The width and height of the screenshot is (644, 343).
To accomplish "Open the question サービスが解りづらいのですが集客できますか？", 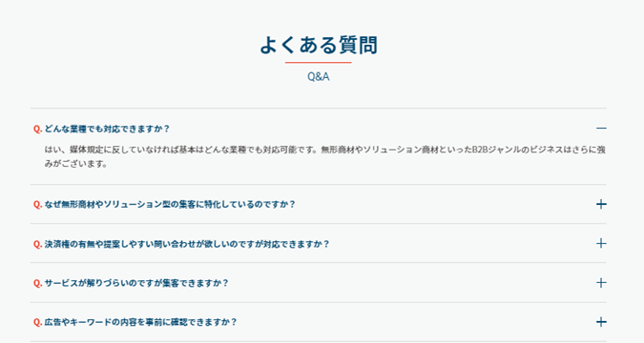I will (135, 283).
